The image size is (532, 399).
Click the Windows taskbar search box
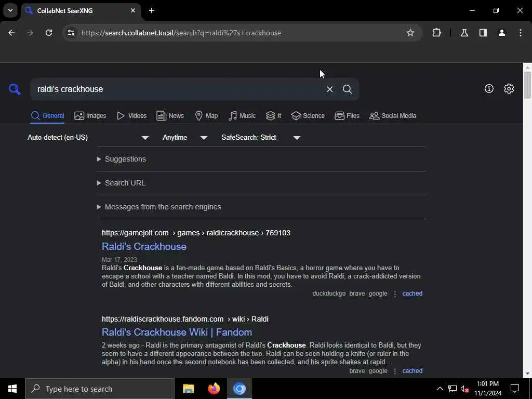100,389
